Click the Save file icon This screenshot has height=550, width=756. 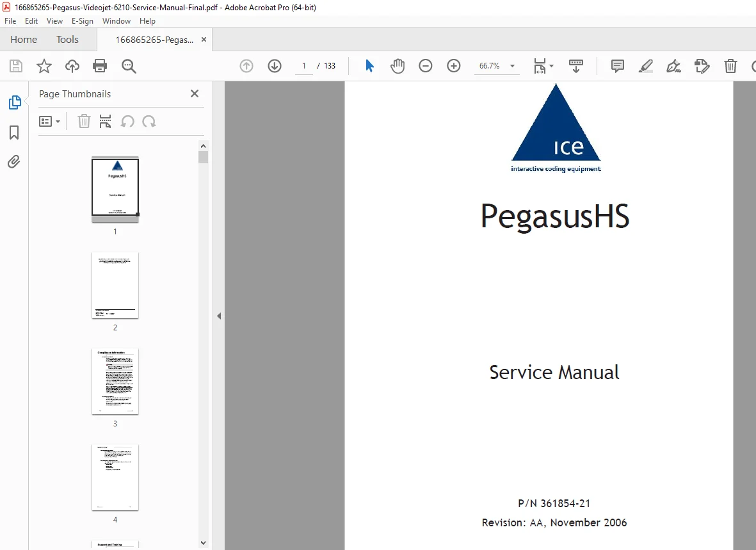point(16,66)
